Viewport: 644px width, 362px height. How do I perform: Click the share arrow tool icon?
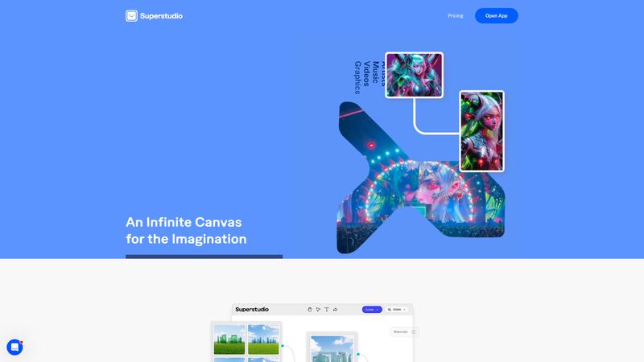(x=335, y=309)
